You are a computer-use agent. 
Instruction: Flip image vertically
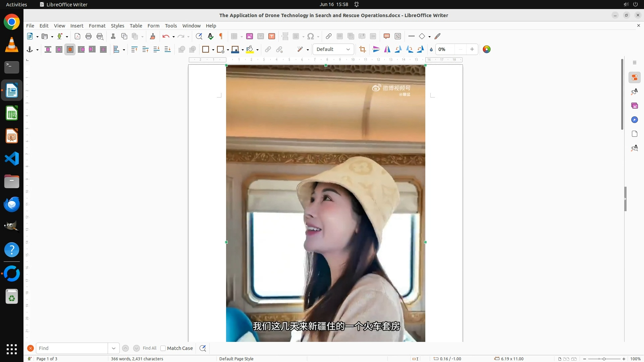click(376, 50)
